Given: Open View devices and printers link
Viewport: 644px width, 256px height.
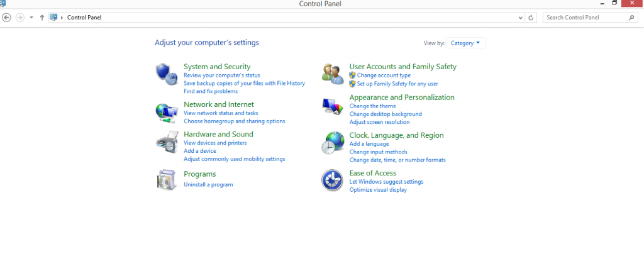Looking at the screenshot, I should [x=215, y=143].
